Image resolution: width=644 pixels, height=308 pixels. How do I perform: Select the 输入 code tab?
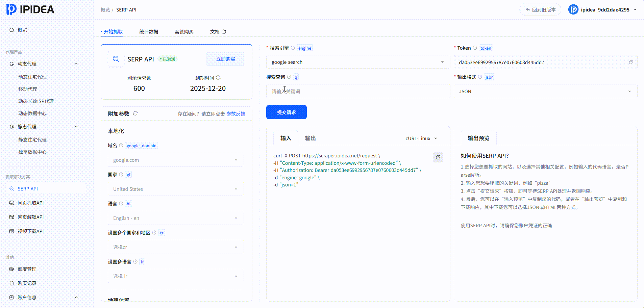click(x=286, y=138)
